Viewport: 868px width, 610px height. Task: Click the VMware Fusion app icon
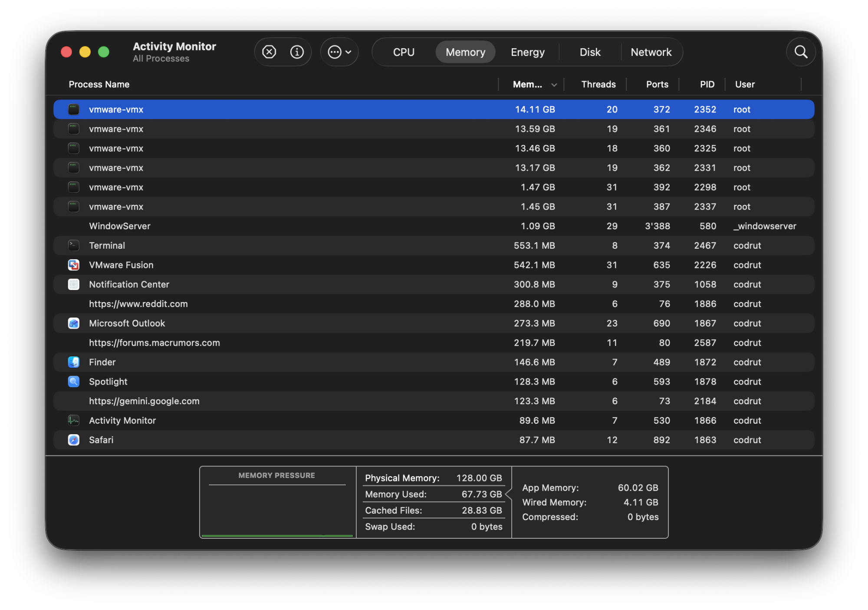pyautogui.click(x=74, y=265)
